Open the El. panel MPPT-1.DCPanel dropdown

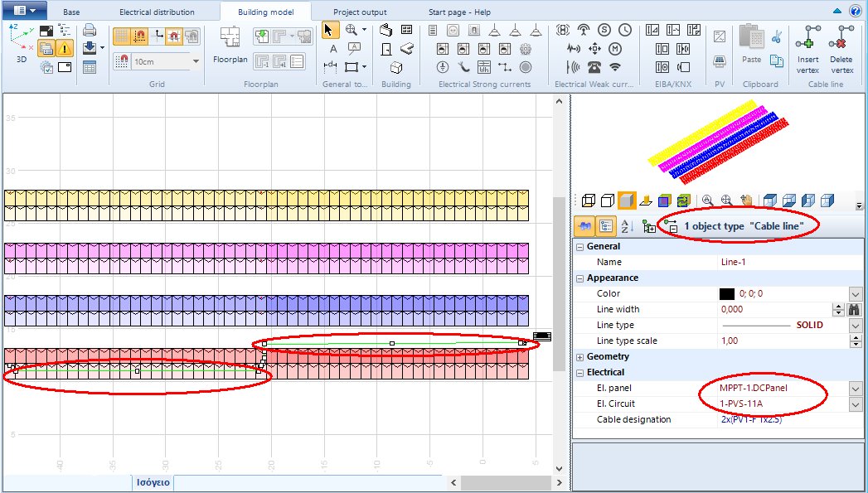(x=857, y=389)
